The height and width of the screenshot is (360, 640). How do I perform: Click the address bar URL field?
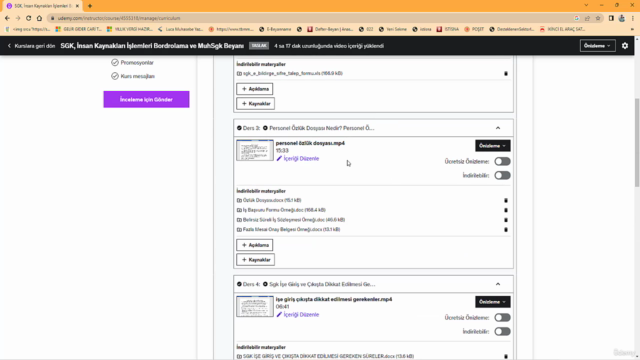coord(310,18)
